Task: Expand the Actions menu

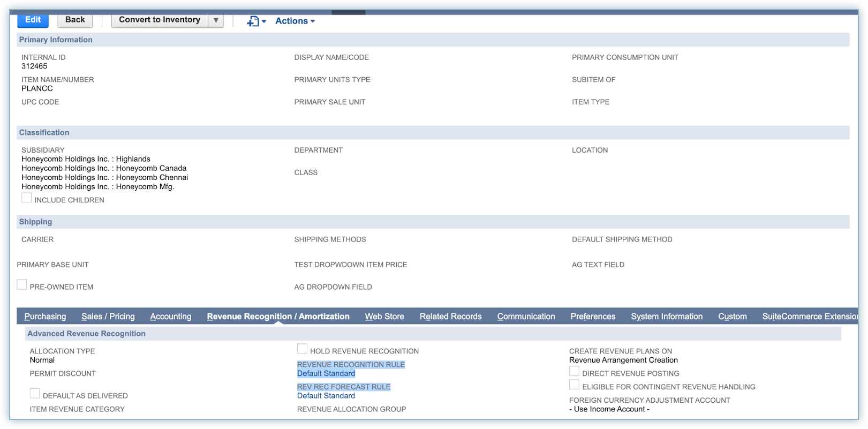Action: point(295,21)
